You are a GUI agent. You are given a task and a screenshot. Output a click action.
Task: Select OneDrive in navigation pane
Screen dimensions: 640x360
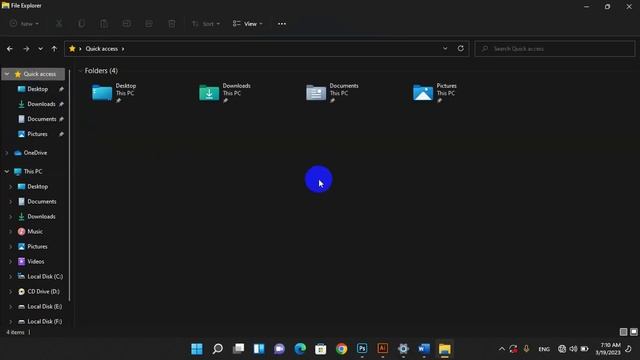pyautogui.click(x=35, y=153)
